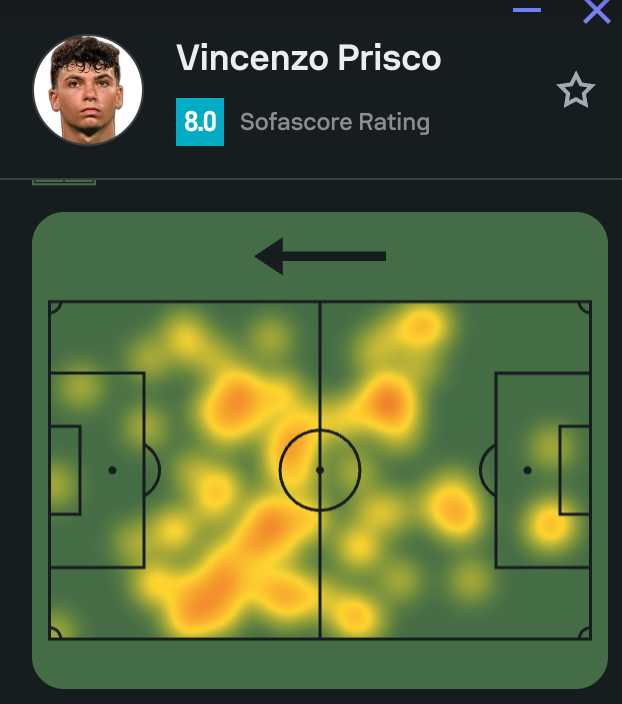622x704 pixels.
Task: Close the player panel with the X
Action: [597, 11]
